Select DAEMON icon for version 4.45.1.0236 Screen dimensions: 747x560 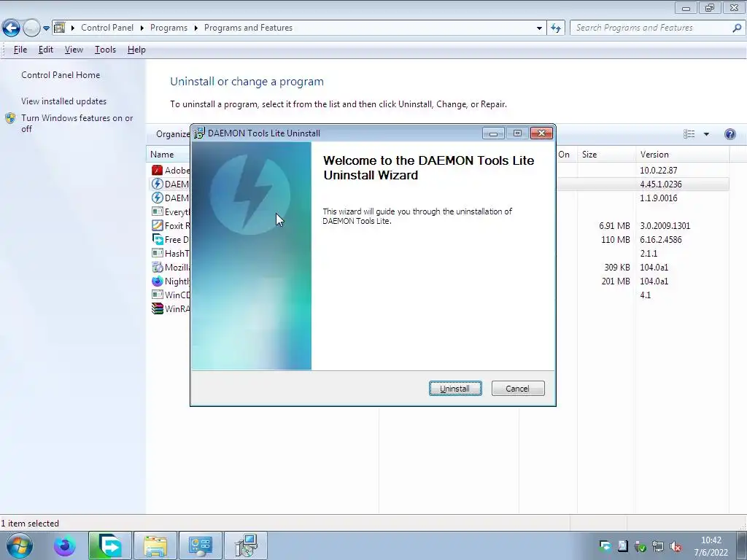coord(158,184)
